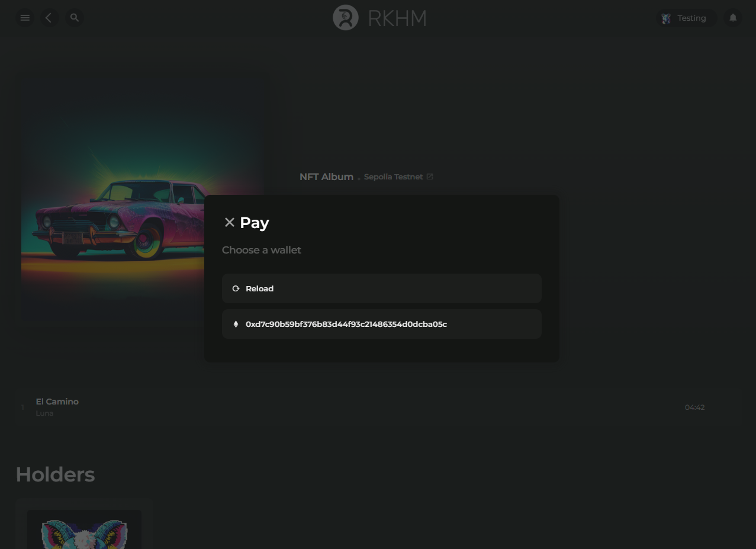This screenshot has height=549, width=756.
Task: Click the external link icon next to Sepolia Testnet
Action: (x=430, y=176)
